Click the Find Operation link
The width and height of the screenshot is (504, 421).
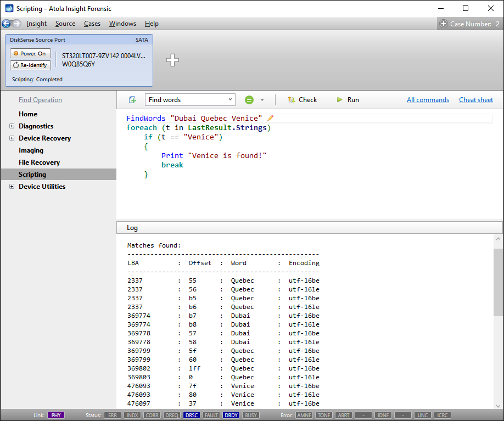point(40,100)
